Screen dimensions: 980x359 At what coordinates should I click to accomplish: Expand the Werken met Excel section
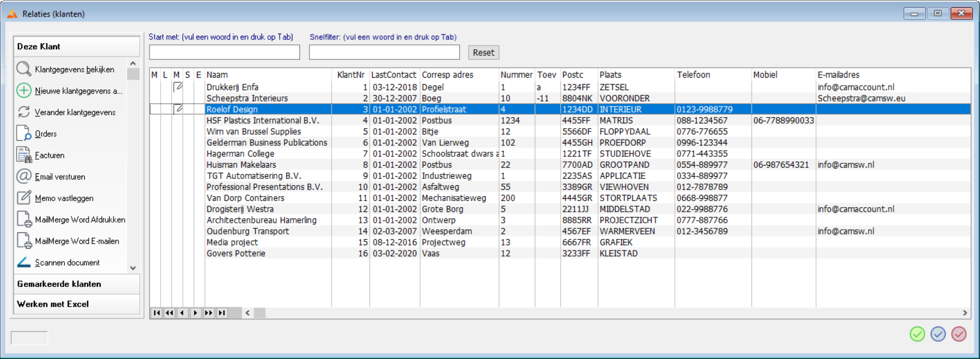[x=76, y=304]
